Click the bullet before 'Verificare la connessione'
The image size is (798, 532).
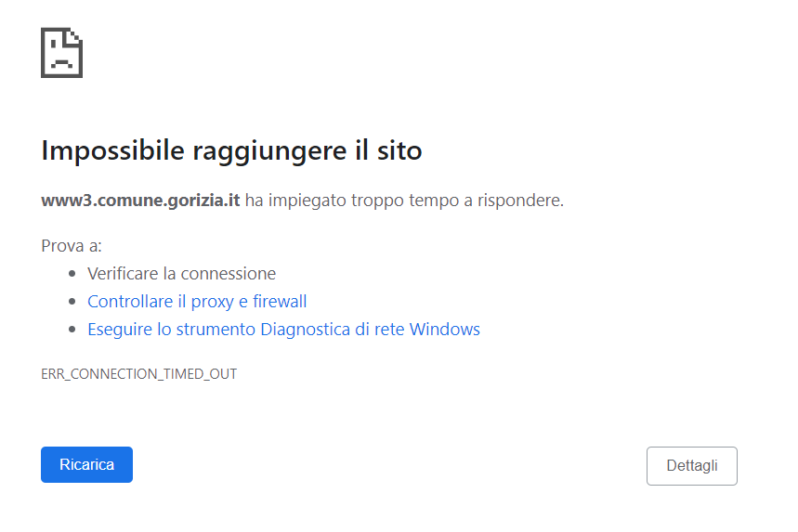(x=73, y=275)
